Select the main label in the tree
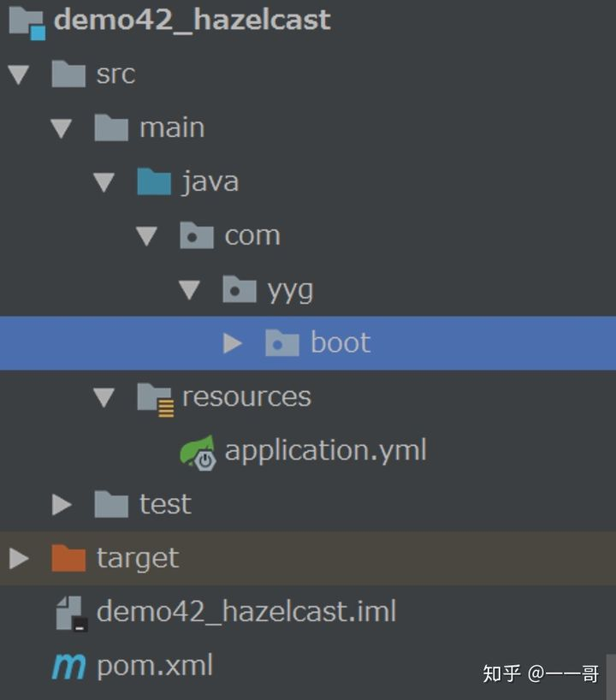 [172, 128]
